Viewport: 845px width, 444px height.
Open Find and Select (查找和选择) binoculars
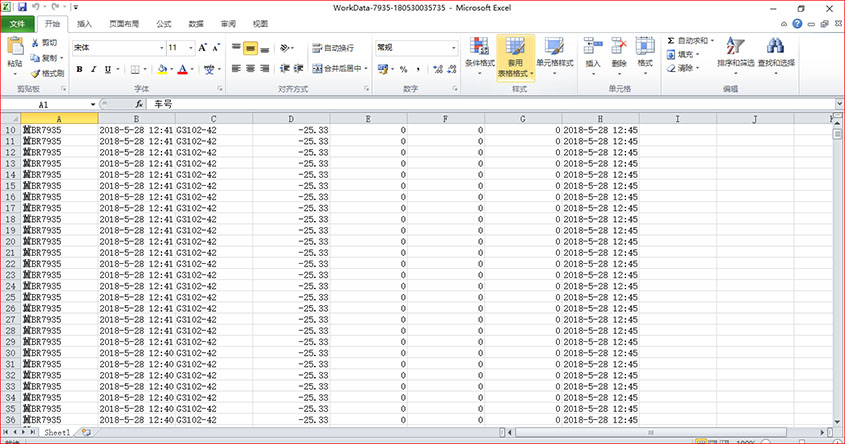(x=775, y=52)
